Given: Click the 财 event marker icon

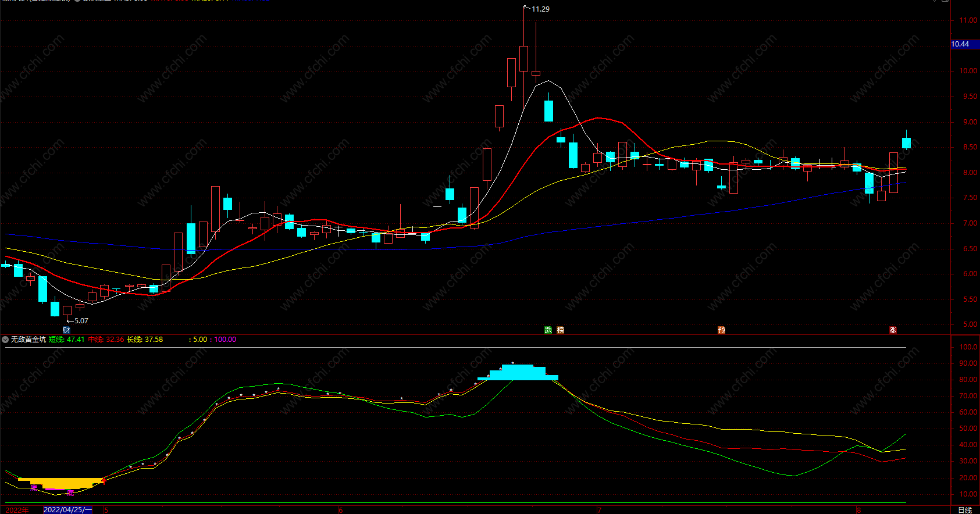Looking at the screenshot, I should 66,330.
